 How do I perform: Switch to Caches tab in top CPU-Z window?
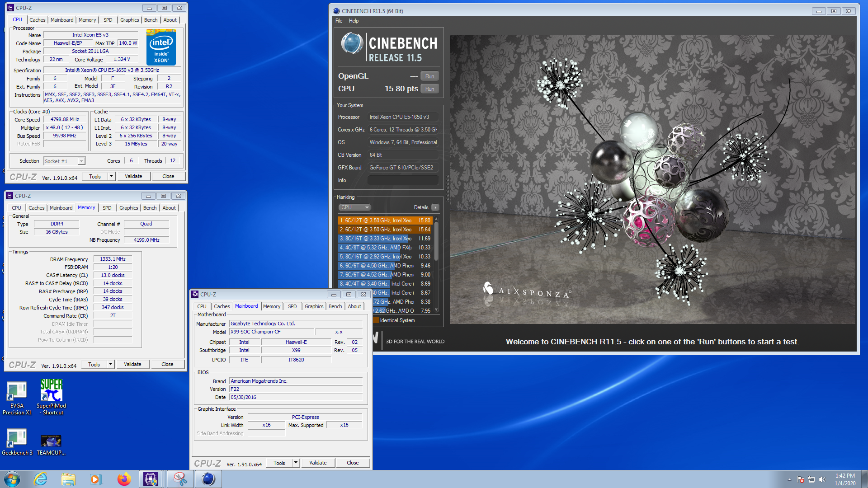(38, 20)
